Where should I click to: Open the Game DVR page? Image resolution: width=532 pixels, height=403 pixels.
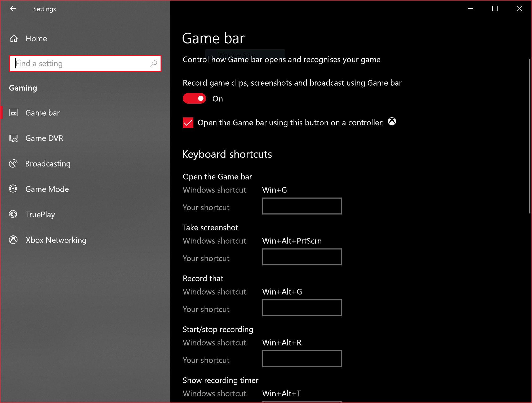pos(44,138)
